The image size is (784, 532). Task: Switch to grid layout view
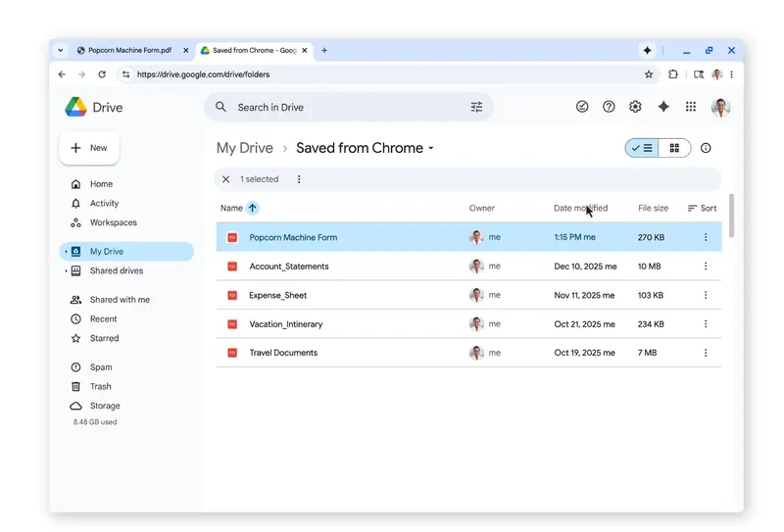(x=674, y=148)
